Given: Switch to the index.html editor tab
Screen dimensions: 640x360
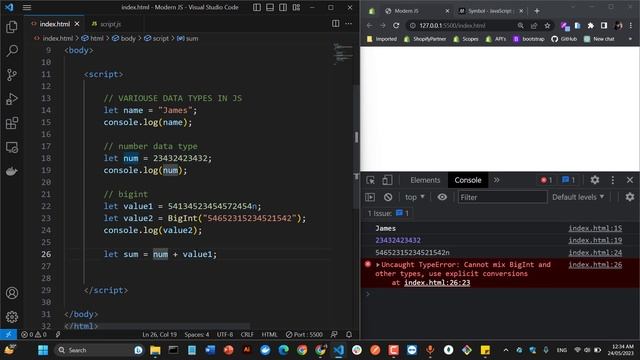Looking at the screenshot, I should [55, 24].
